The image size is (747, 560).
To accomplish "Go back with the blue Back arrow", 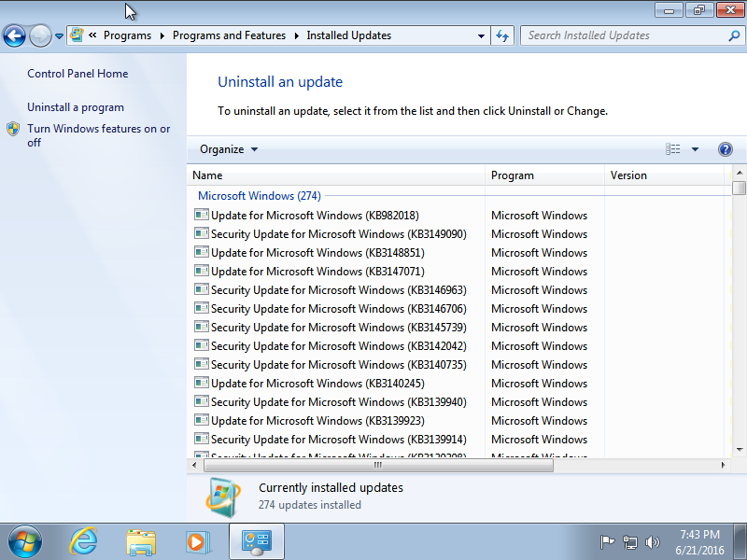I will [x=14, y=35].
